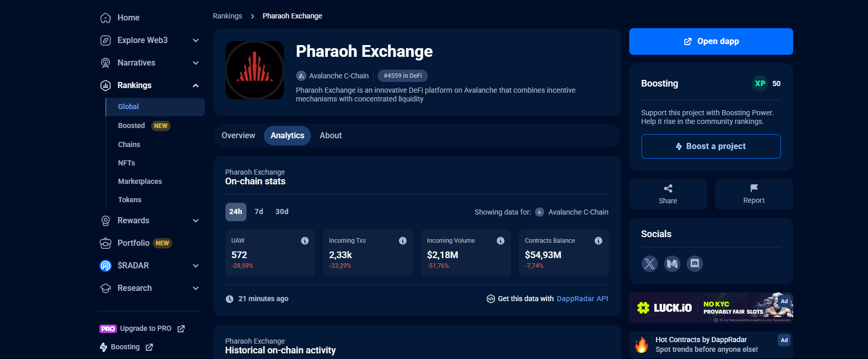Viewport: 868px width, 359px height.
Task: Open the Discord social link
Action: pyautogui.click(x=695, y=264)
